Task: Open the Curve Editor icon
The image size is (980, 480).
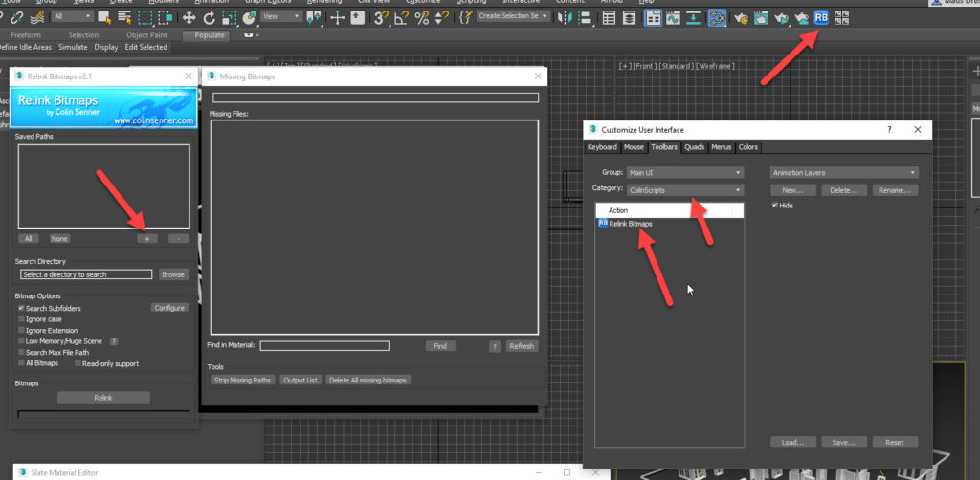Action: (x=673, y=18)
